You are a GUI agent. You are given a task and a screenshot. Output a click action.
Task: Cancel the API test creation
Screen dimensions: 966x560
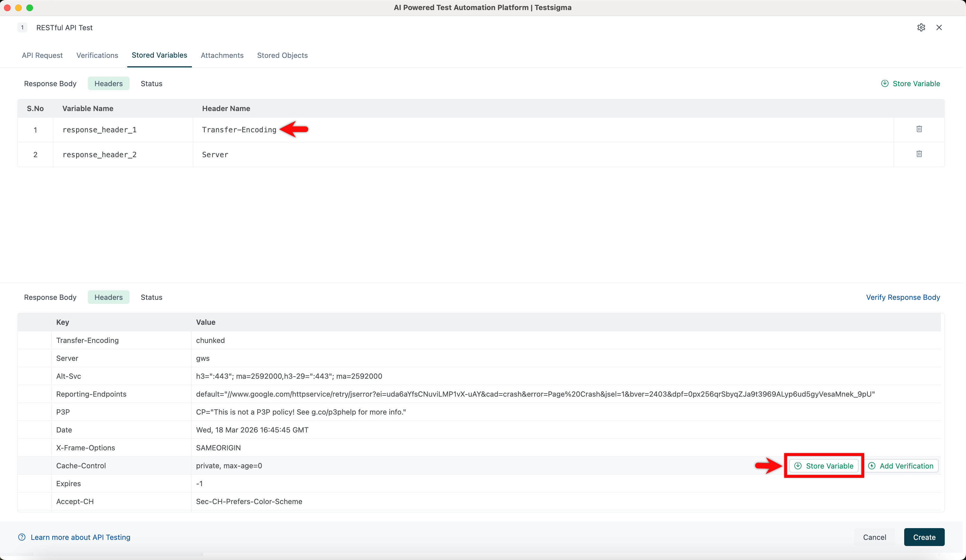click(874, 537)
